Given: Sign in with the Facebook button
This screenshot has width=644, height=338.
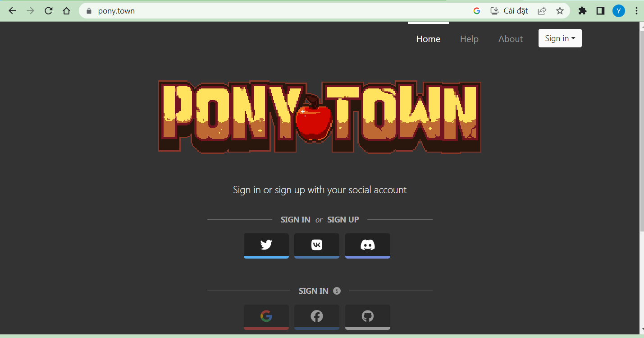Looking at the screenshot, I should point(317,317).
